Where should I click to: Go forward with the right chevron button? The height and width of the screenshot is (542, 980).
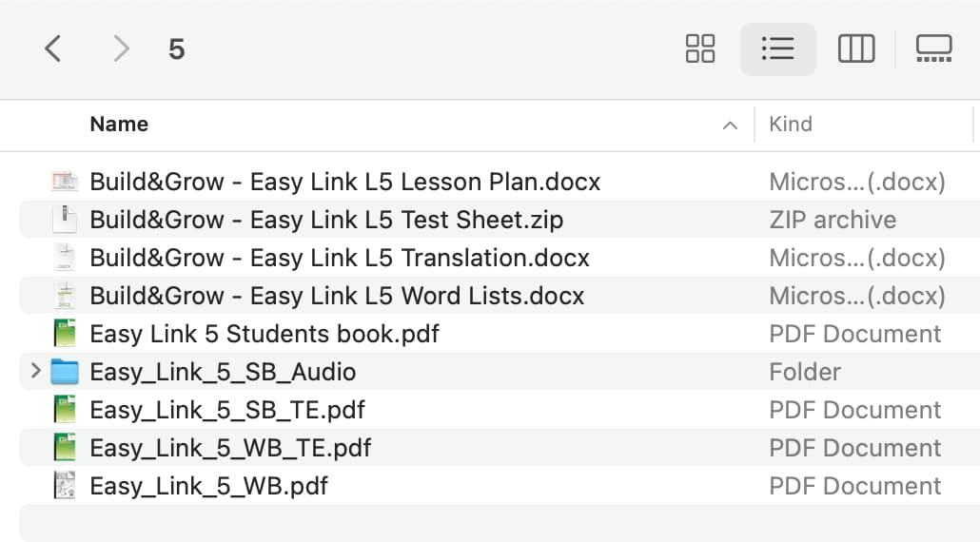tap(121, 48)
